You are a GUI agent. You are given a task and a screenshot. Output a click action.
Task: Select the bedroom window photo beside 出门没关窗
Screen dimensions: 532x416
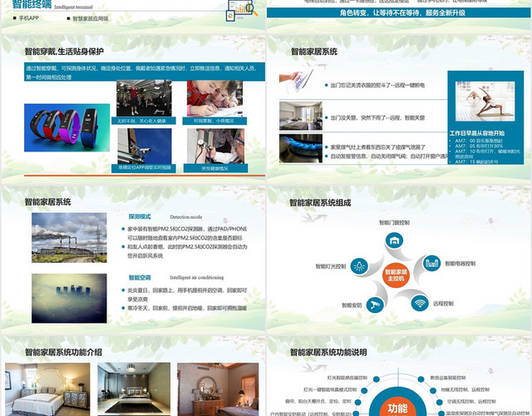301,116
